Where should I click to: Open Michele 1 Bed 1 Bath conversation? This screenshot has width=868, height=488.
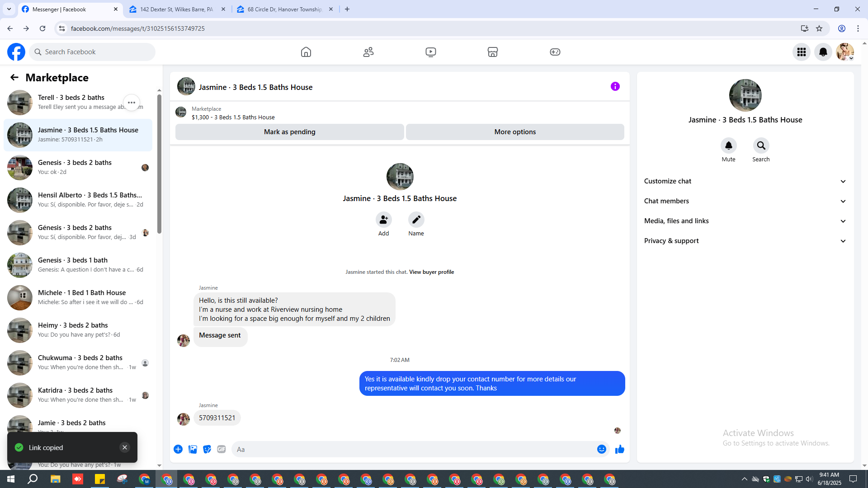click(x=78, y=298)
